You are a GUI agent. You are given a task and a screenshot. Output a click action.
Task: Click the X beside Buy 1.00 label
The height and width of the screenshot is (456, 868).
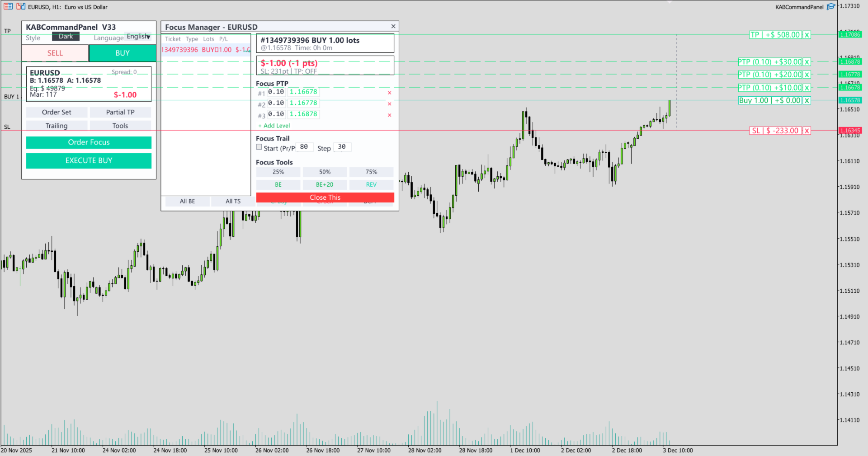[807, 100]
